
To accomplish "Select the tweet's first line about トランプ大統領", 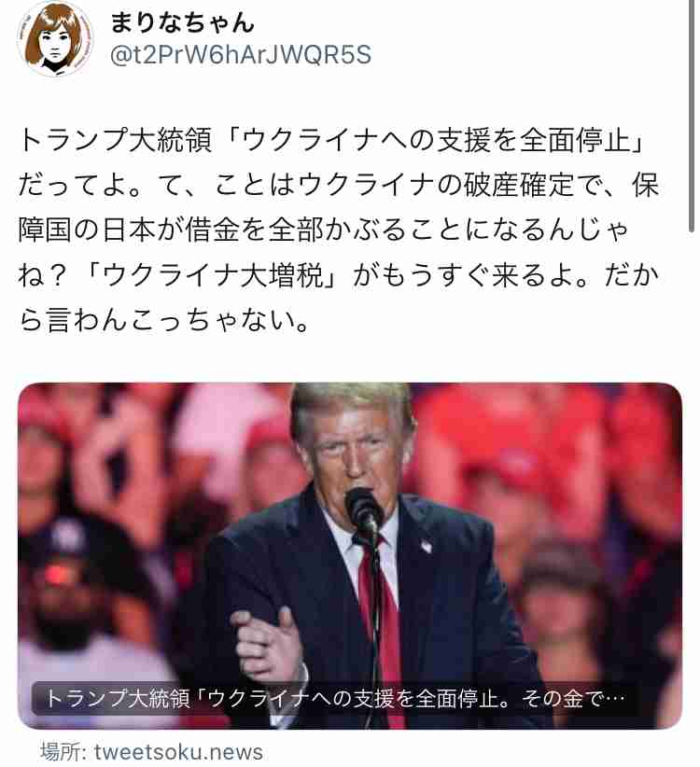I will tap(331, 140).
